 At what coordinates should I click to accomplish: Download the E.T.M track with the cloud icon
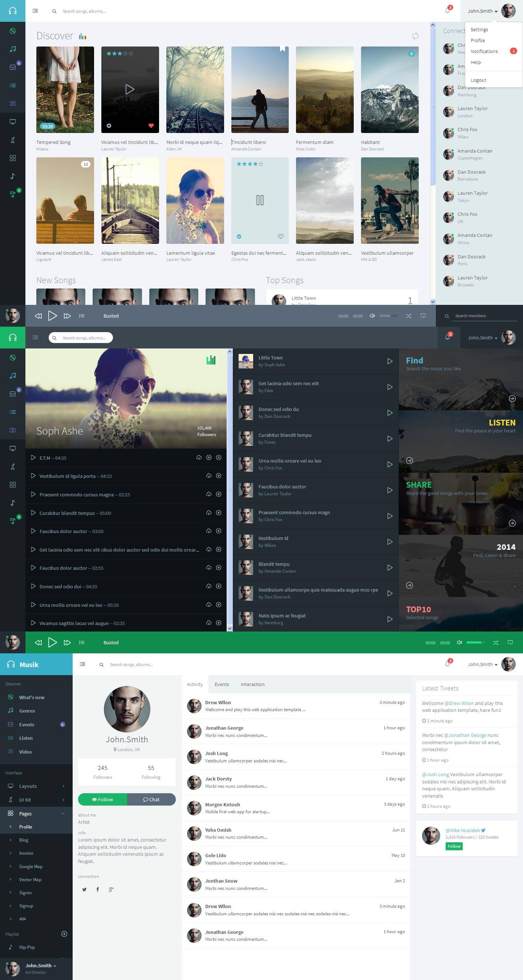(x=199, y=458)
